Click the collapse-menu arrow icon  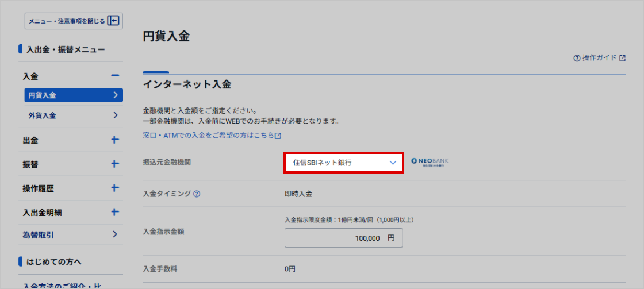[x=113, y=21]
